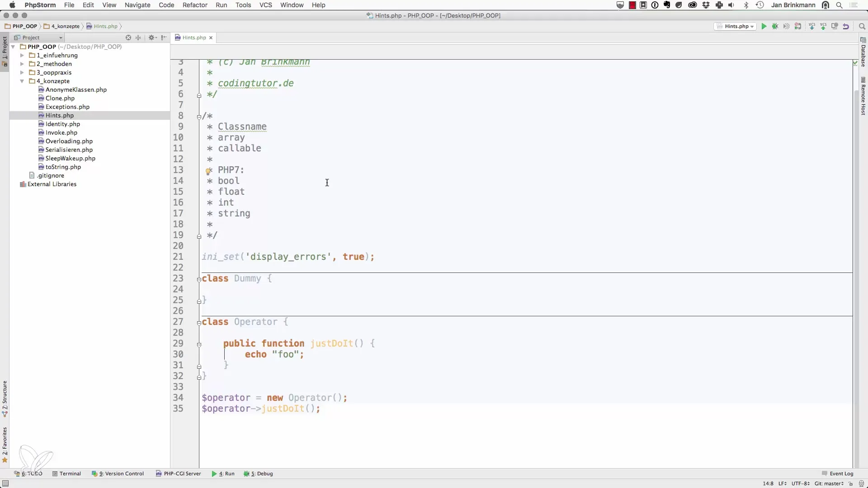
Task: Open the Remote Host side tool window
Action: point(863,96)
